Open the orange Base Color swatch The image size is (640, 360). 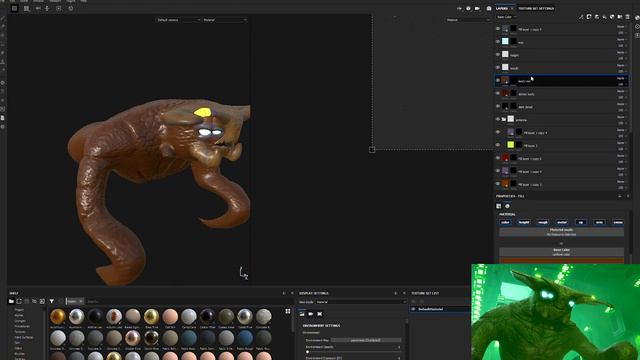[x=561, y=260]
